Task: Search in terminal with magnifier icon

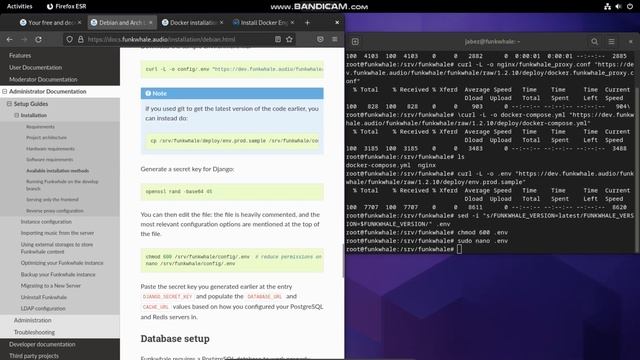Action: [x=595, y=42]
